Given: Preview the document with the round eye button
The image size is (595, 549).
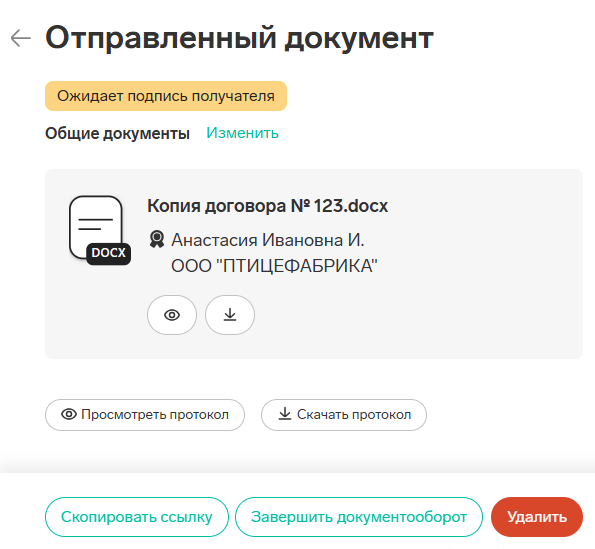Looking at the screenshot, I should tap(172, 315).
